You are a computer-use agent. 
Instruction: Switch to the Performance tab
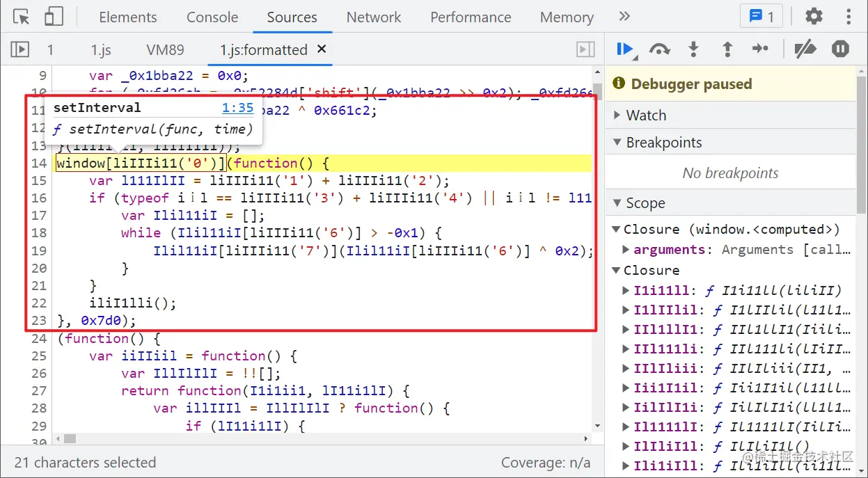(471, 17)
